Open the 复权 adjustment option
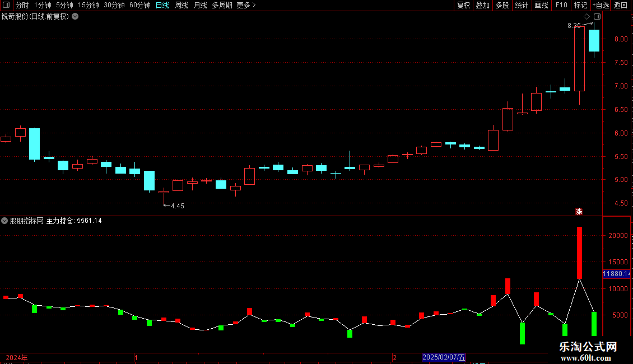 (x=463, y=5)
